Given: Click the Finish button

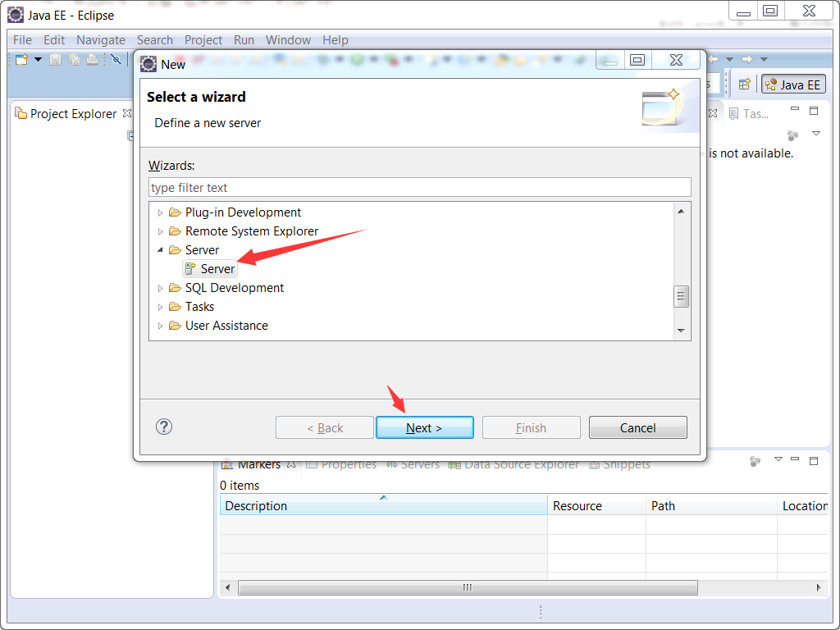Looking at the screenshot, I should 531,427.
